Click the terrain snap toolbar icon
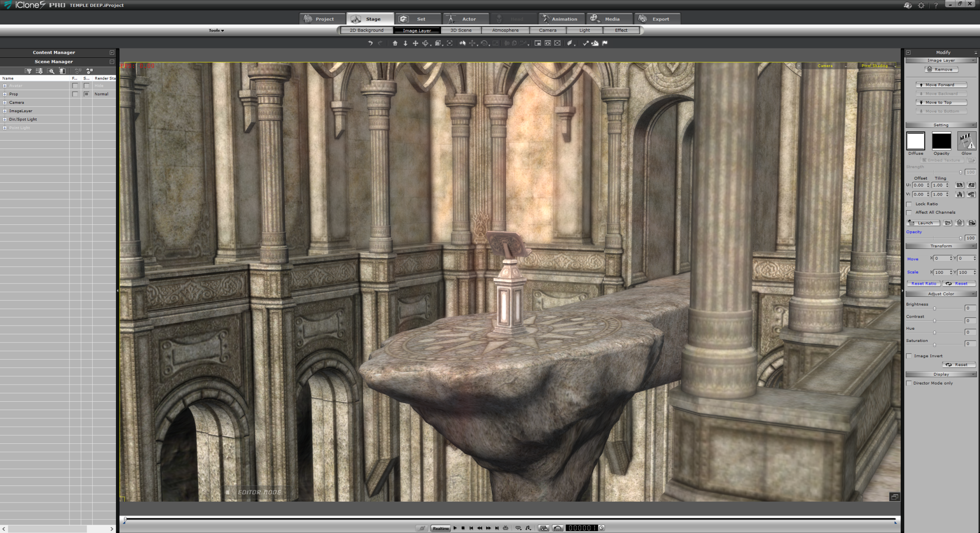This screenshot has height=533, width=980. pos(595,43)
